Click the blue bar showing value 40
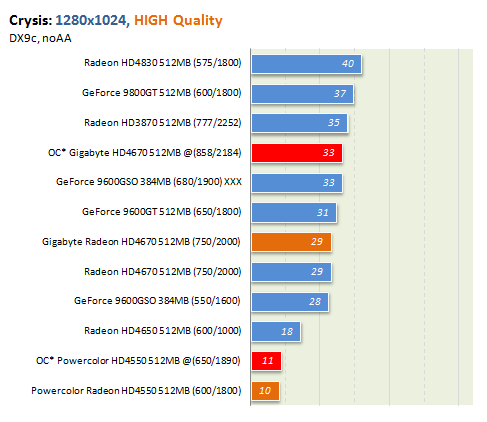Viewport: 487px width, 422px height. point(306,64)
